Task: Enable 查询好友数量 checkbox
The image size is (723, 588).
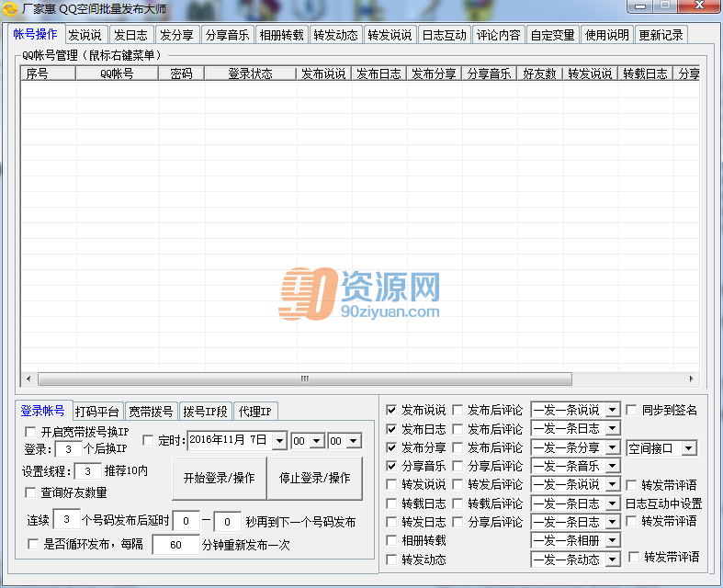Action: coord(30,492)
